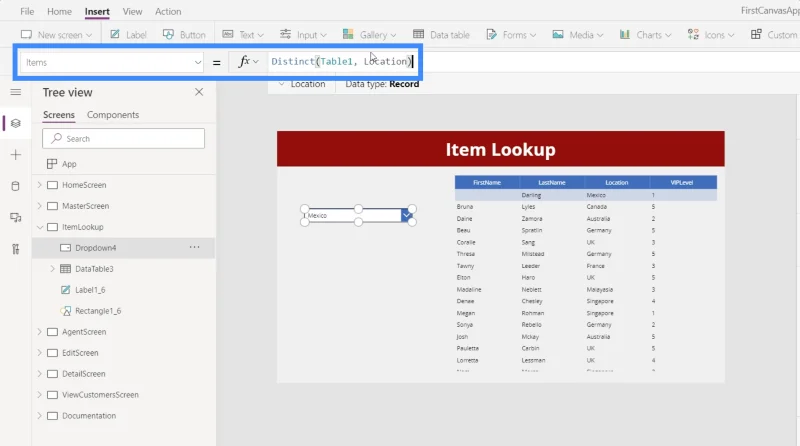The width and height of the screenshot is (800, 446).
Task: Expand the MasterScreen node
Action: pos(40,206)
